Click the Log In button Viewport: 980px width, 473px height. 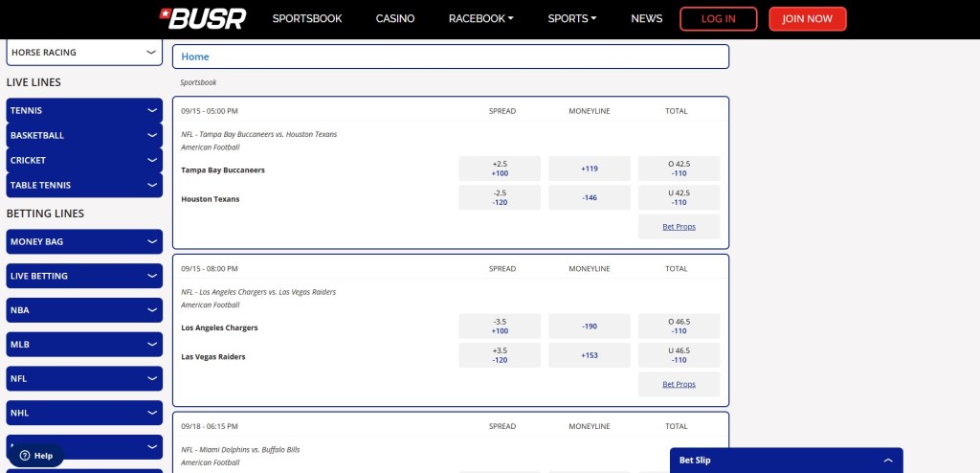[718, 19]
